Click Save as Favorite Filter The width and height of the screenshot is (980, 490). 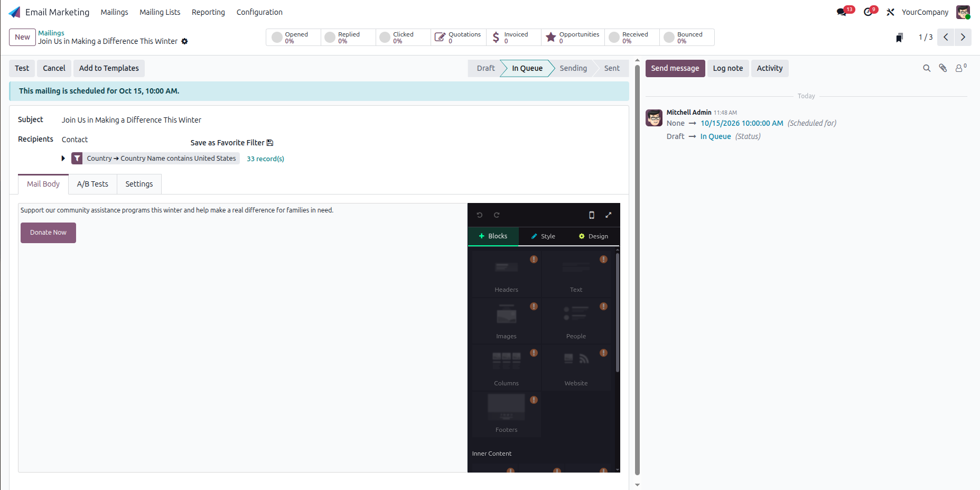232,143
